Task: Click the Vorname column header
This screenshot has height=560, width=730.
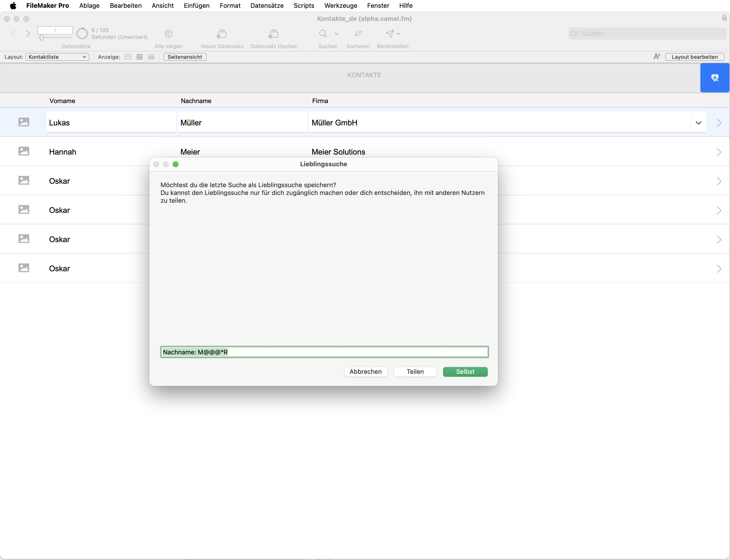Action: [62, 101]
